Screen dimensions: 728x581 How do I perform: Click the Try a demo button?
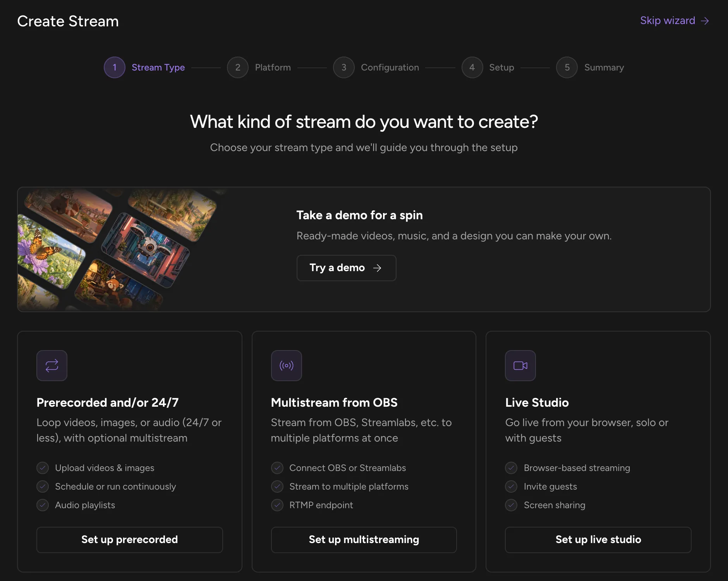[347, 268]
